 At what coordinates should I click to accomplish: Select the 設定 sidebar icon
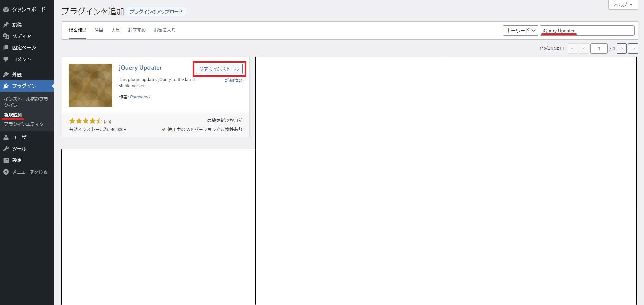pyautogui.click(x=6, y=160)
